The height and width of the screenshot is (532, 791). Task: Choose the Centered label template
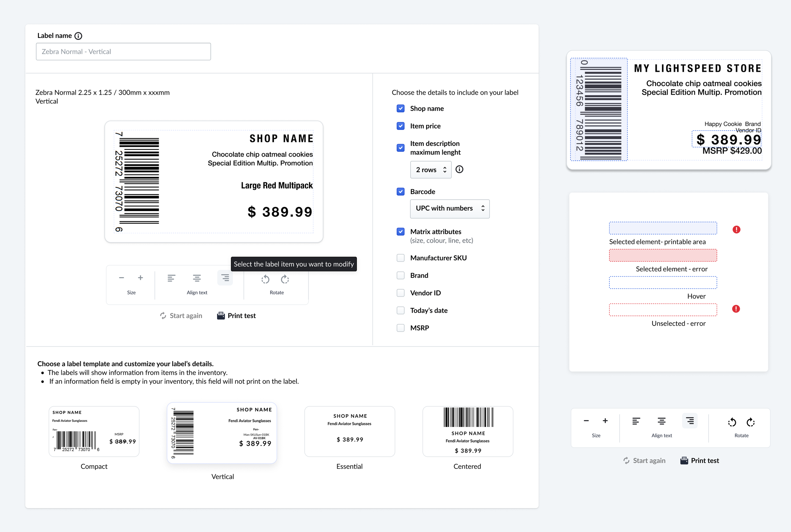click(x=467, y=432)
